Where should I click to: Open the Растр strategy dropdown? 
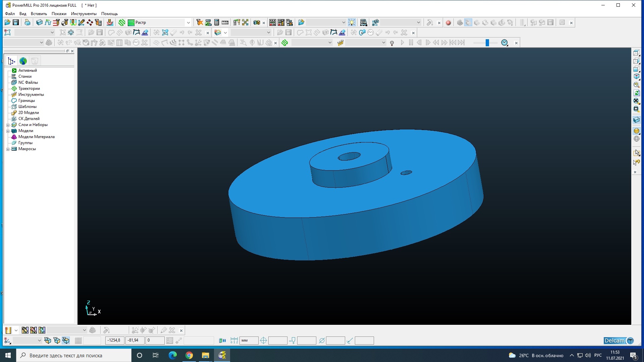[x=188, y=22]
